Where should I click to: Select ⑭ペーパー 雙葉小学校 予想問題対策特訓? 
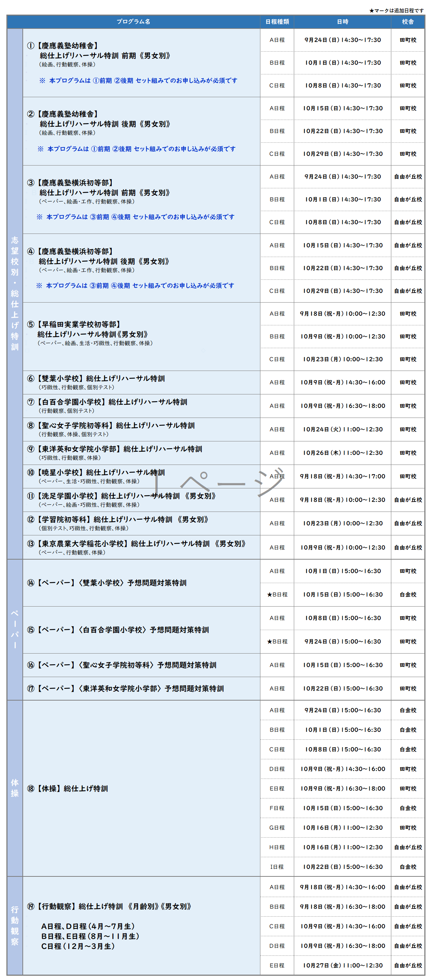click(x=106, y=582)
